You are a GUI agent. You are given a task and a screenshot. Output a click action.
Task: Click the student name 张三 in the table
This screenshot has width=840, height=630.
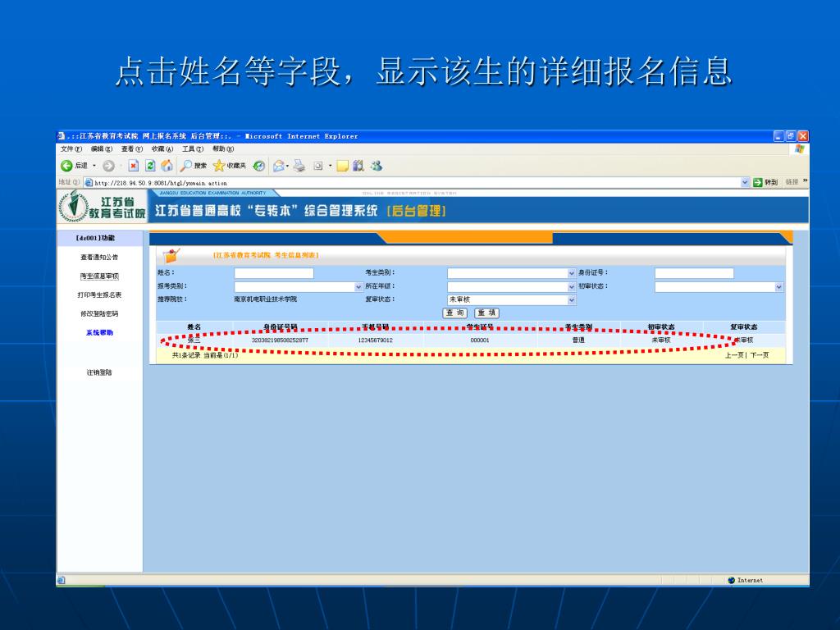point(194,340)
